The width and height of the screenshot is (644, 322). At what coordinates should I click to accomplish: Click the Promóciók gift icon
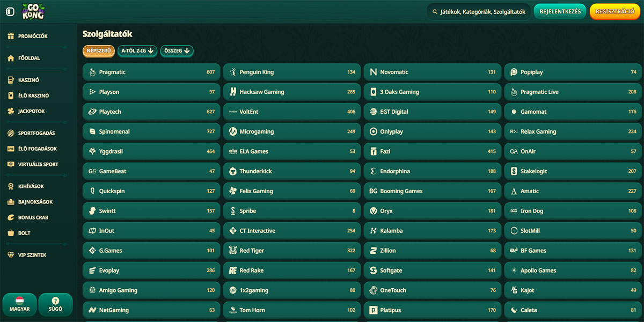[x=11, y=36]
